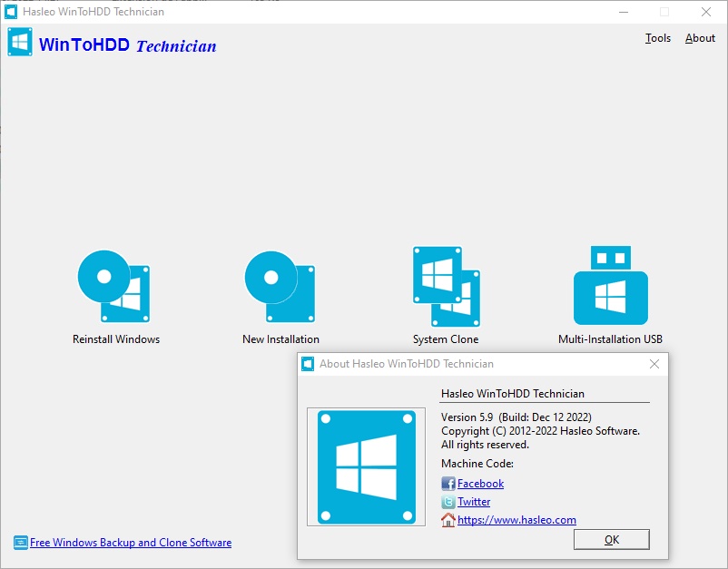Click the Machine Code label
This screenshot has height=569, width=728.
pos(477,464)
